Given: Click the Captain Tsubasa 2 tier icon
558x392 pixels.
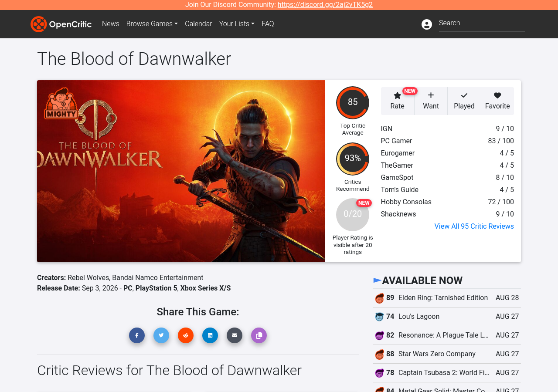Looking at the screenshot, I should (x=380, y=373).
